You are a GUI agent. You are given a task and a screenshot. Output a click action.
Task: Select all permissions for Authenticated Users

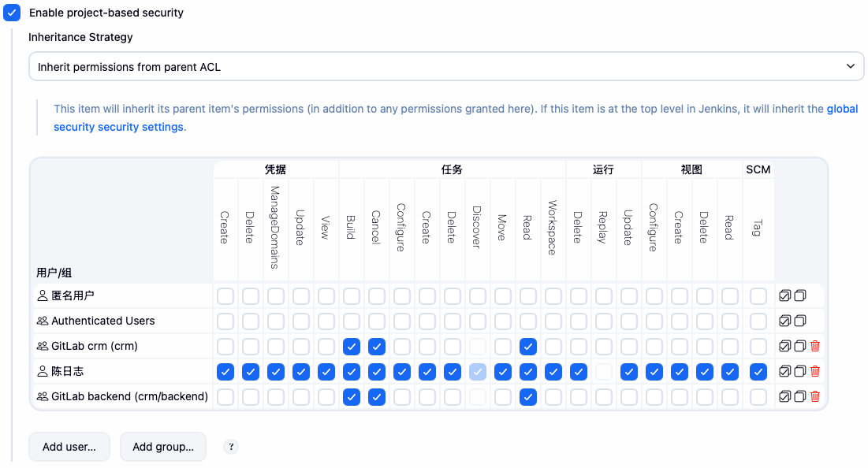(785, 321)
